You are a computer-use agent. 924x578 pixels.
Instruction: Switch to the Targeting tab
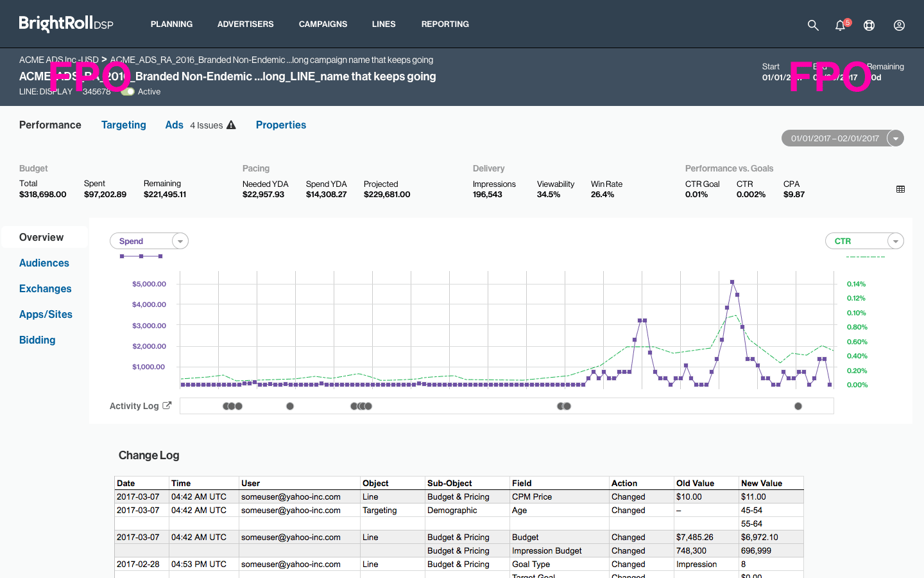[124, 125]
